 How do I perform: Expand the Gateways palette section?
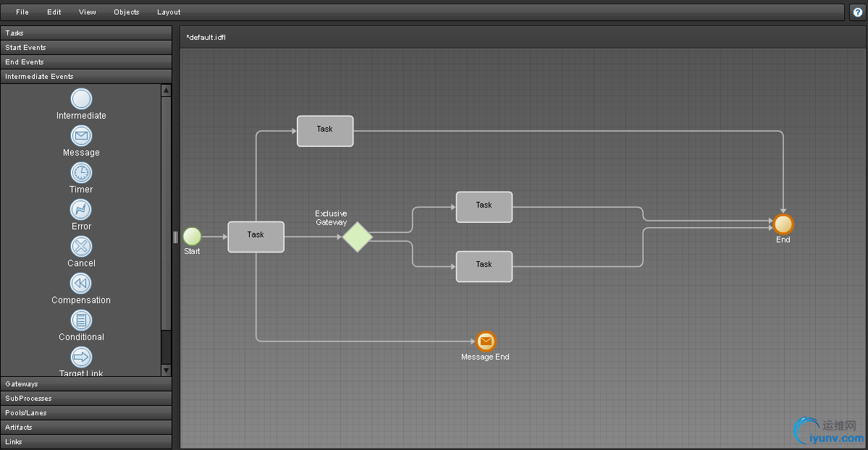point(86,384)
